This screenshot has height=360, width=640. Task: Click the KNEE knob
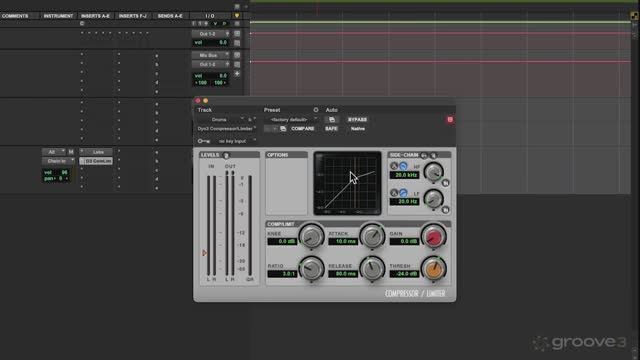(x=311, y=236)
